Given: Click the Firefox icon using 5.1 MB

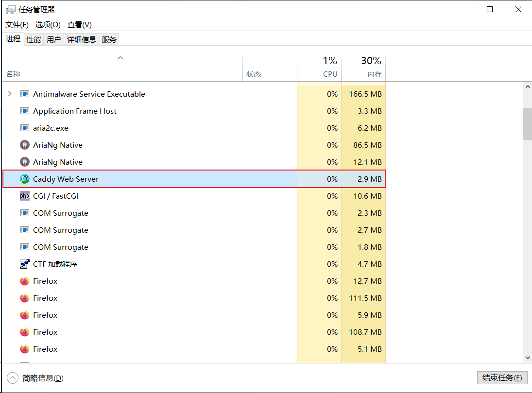Looking at the screenshot, I should pyautogui.click(x=25, y=349).
